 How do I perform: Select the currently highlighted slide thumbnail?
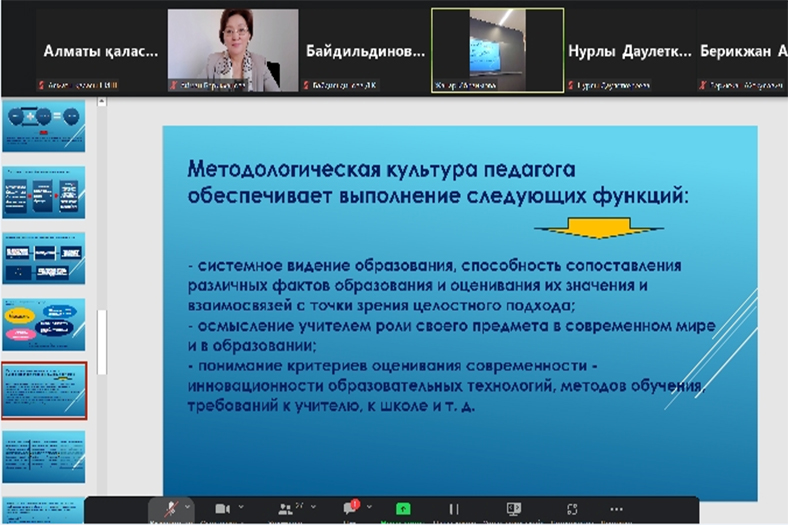(x=43, y=391)
